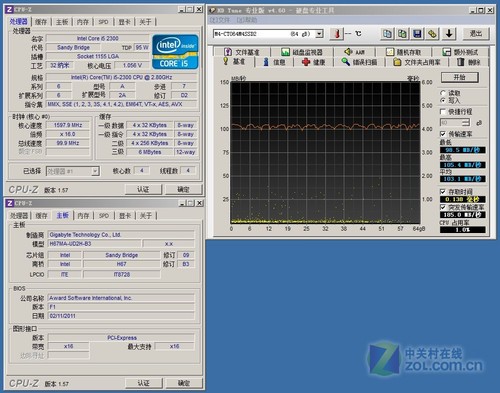Click the black down-arrow minimize-to-tray icon

(449, 34)
